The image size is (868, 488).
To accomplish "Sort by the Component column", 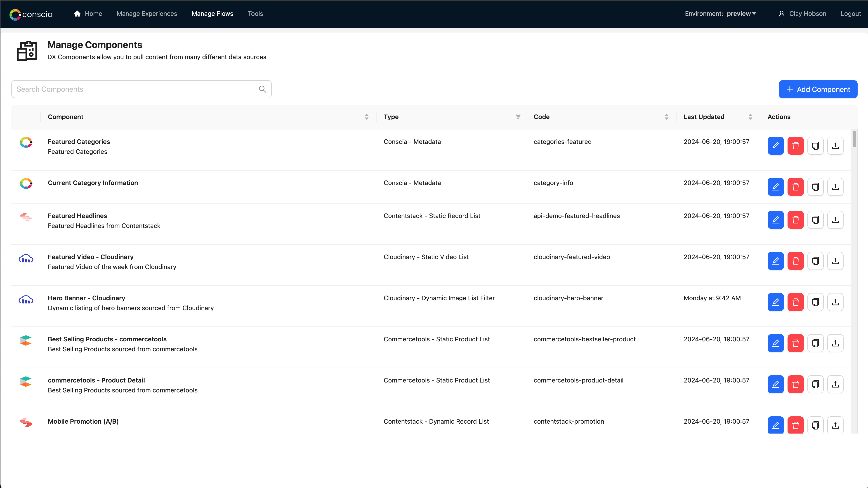I will 366,117.
